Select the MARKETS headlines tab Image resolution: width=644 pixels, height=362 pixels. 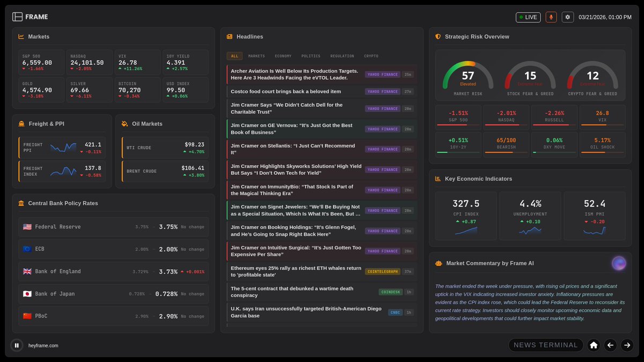click(257, 56)
